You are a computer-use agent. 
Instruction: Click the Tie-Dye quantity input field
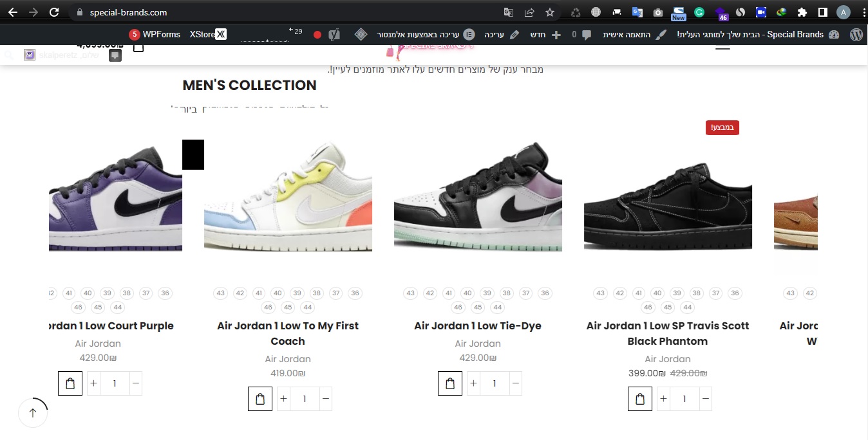pyautogui.click(x=495, y=383)
